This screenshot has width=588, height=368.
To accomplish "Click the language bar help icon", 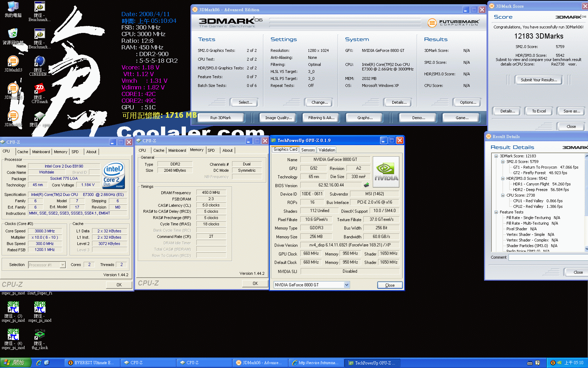I will pos(537,363).
